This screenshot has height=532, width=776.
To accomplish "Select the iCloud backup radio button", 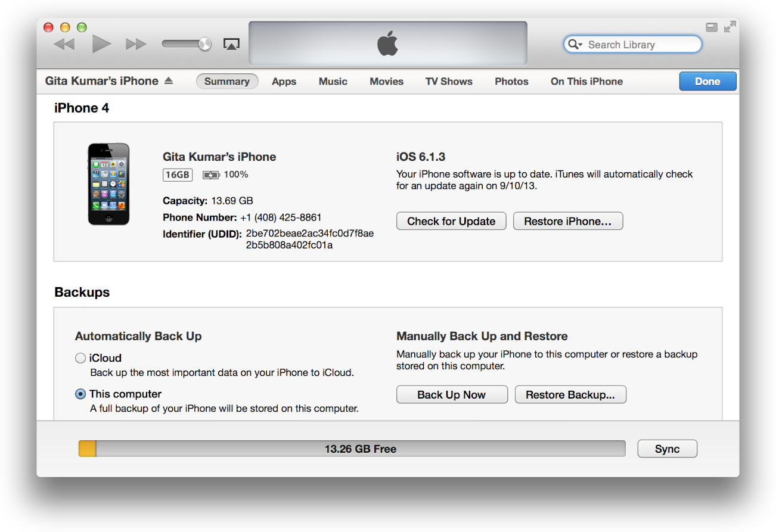I will pyautogui.click(x=80, y=358).
